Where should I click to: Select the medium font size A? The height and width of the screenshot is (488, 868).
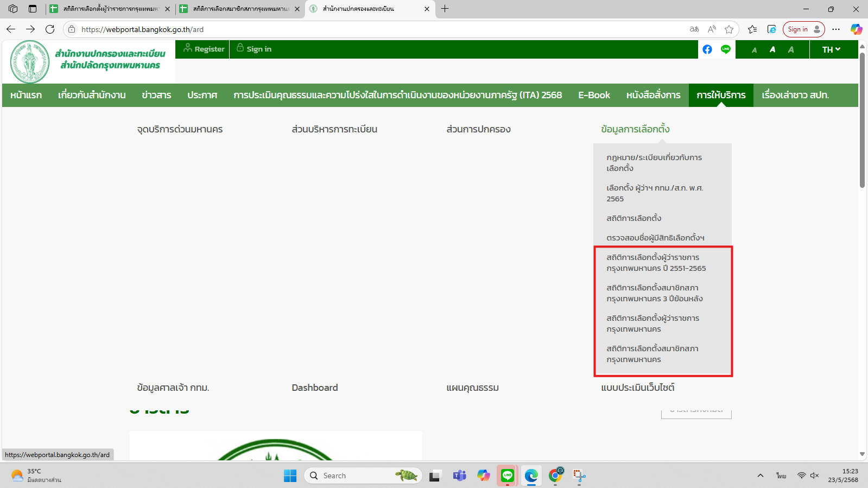(772, 49)
